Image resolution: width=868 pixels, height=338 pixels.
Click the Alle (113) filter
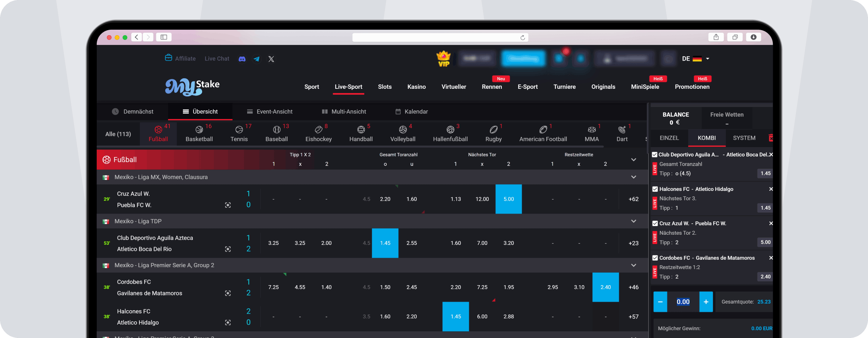[x=118, y=134]
